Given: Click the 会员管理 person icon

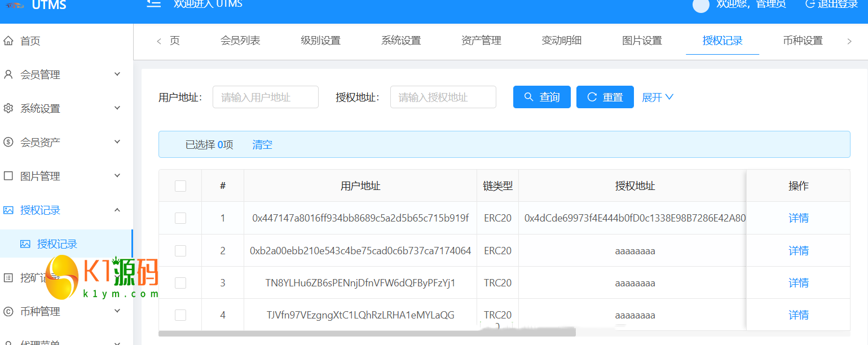Looking at the screenshot, I should 8,74.
